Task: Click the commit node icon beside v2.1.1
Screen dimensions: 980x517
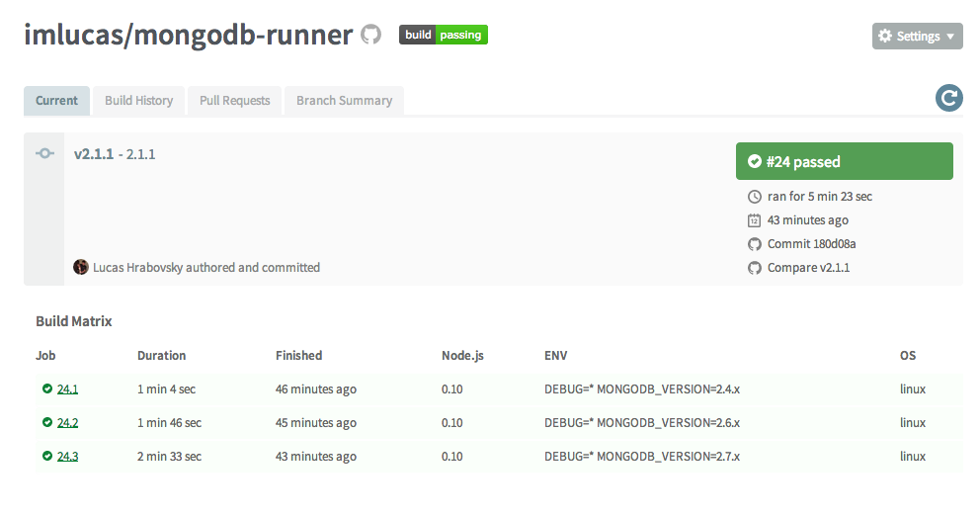Action: (45, 153)
